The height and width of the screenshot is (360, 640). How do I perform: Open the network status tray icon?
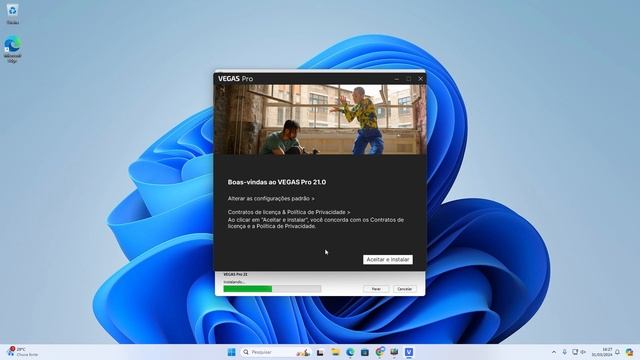[575, 352]
